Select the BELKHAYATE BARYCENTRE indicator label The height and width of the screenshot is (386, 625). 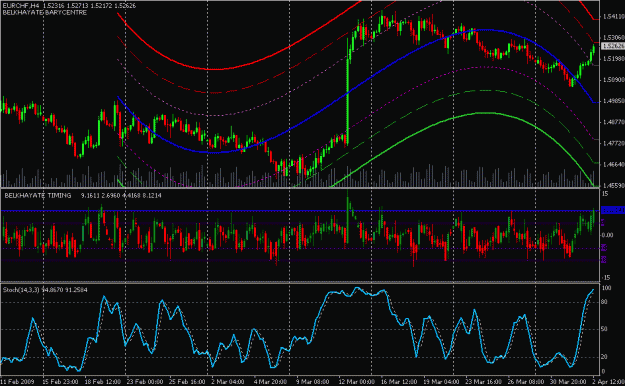tap(45, 12)
